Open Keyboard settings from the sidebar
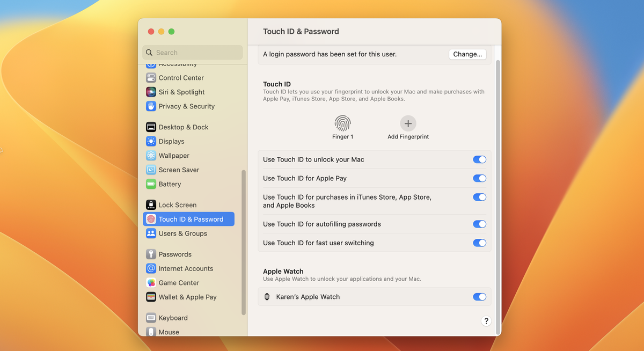Image resolution: width=644 pixels, height=351 pixels. [x=151, y=318]
